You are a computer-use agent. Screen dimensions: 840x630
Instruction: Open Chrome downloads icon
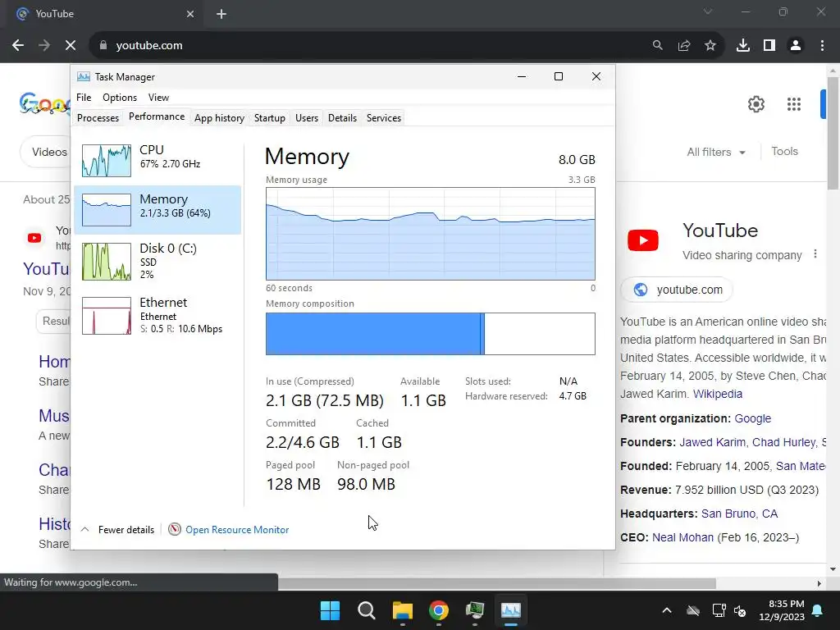[x=743, y=46]
